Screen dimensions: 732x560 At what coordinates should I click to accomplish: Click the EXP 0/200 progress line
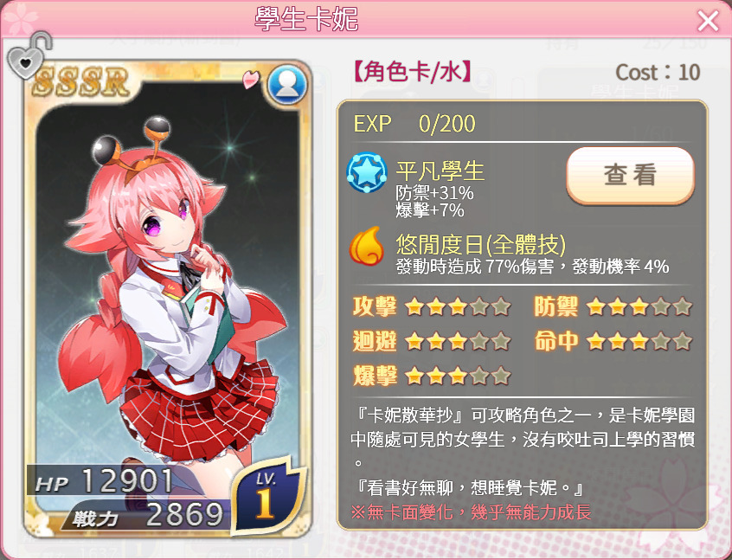414,125
